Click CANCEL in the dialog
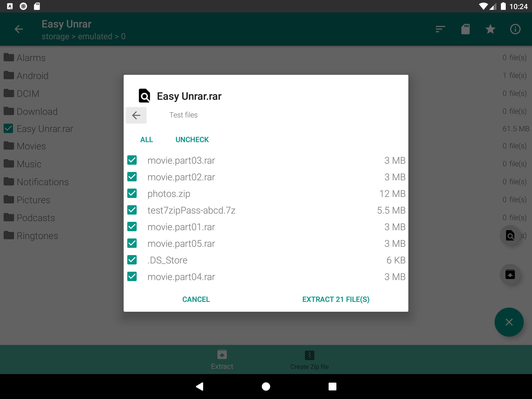Screen dimensions: 532x399 196,299
